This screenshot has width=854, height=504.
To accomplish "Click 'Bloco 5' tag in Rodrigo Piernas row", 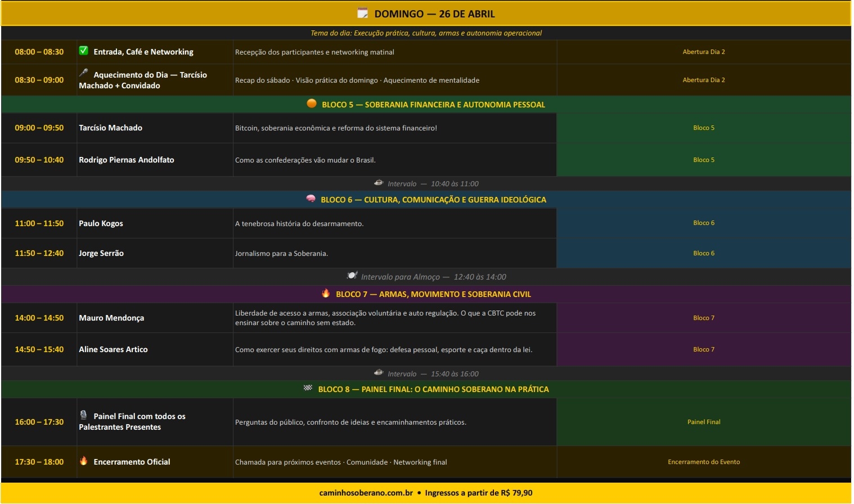I will (704, 160).
